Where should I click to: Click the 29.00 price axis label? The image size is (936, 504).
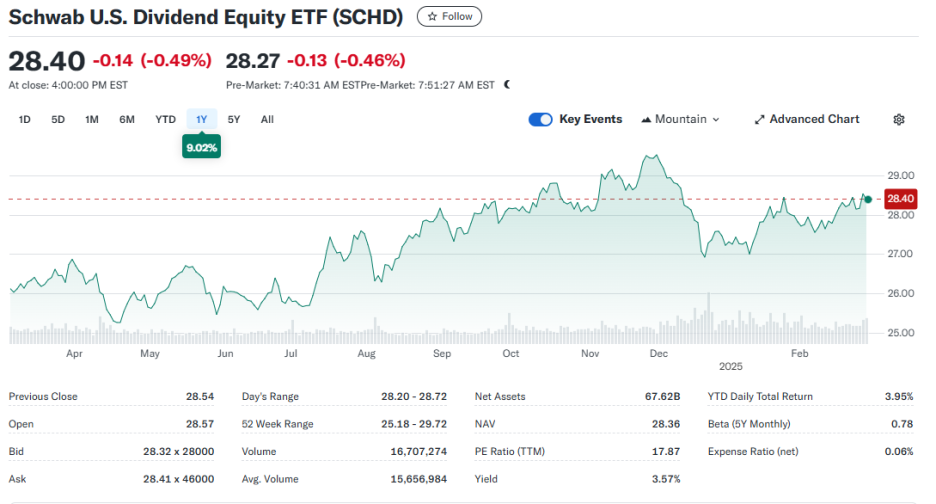901,176
